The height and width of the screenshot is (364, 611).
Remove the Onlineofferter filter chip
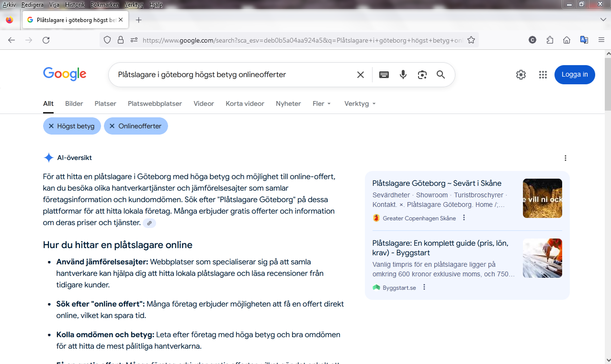[112, 126]
